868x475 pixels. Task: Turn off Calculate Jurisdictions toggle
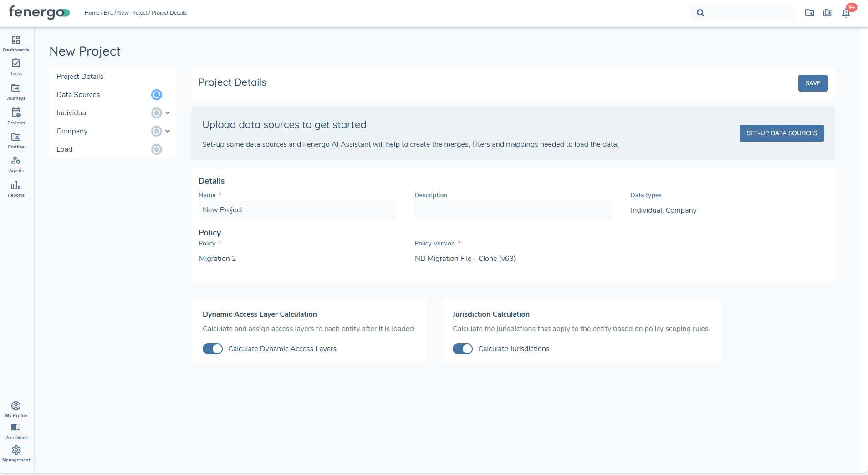coord(463,349)
